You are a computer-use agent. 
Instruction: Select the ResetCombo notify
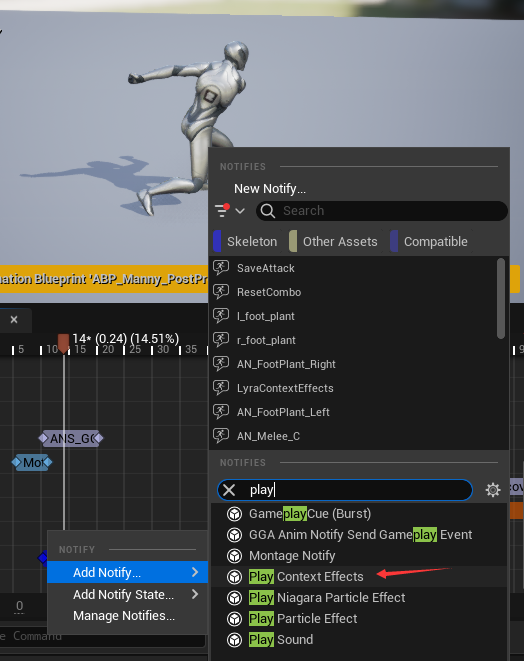click(354, 292)
